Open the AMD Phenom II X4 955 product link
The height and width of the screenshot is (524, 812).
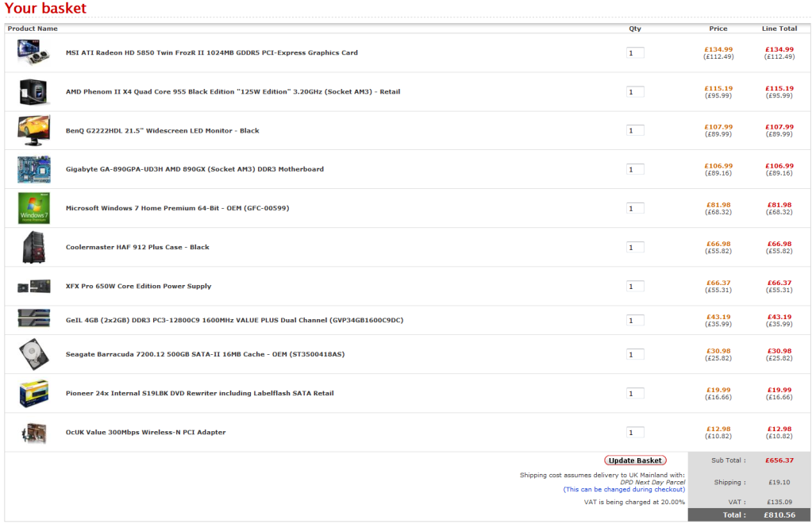pyautogui.click(x=233, y=91)
